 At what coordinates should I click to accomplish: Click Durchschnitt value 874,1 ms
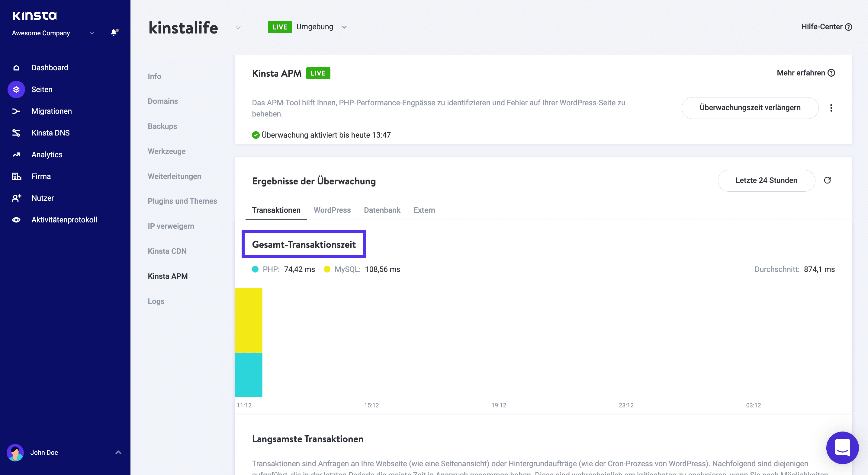tap(819, 269)
